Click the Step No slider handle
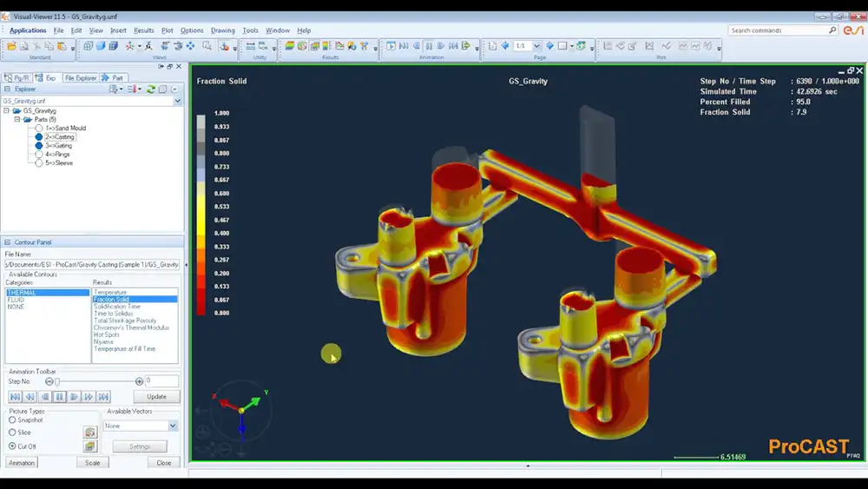 (x=57, y=381)
